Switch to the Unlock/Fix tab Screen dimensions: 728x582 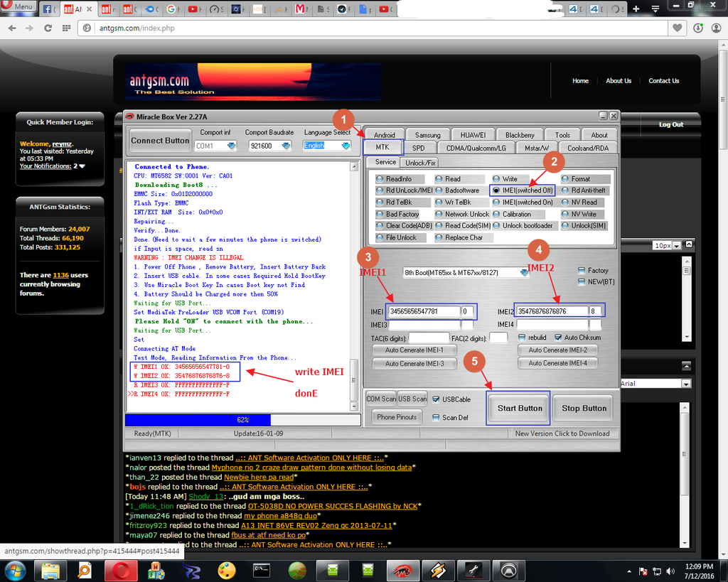tap(419, 162)
